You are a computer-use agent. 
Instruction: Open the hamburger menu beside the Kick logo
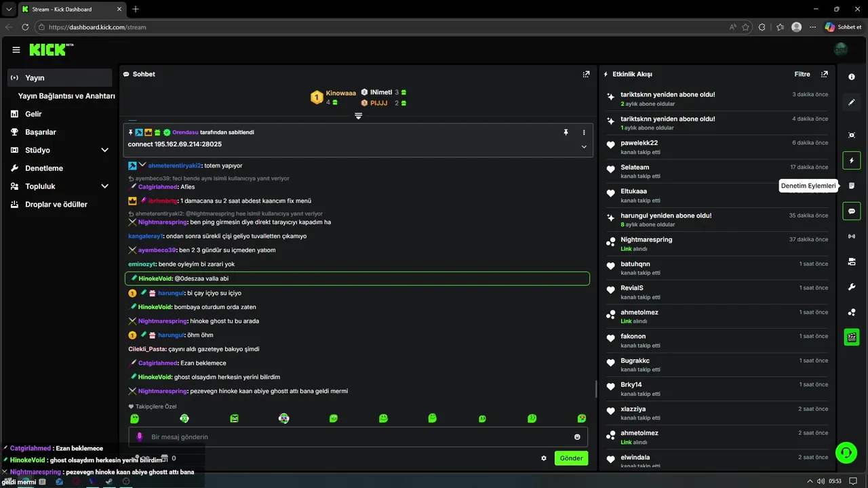point(16,49)
